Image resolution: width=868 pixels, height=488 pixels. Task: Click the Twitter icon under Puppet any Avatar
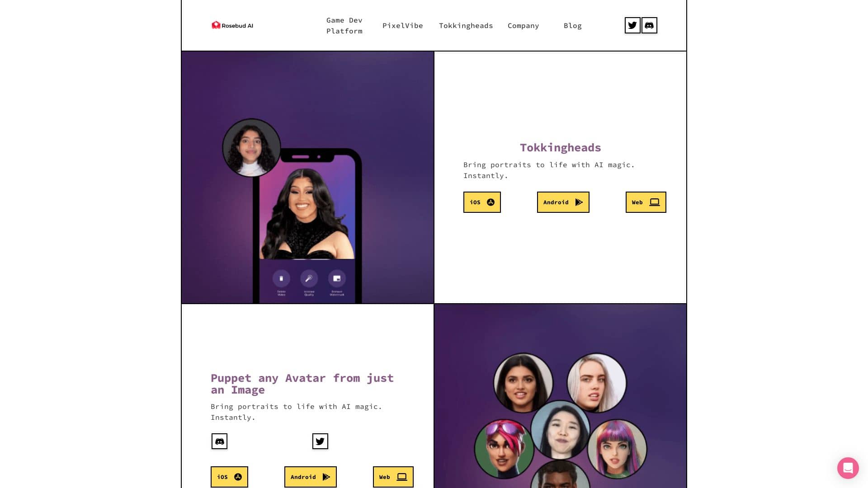[320, 441]
